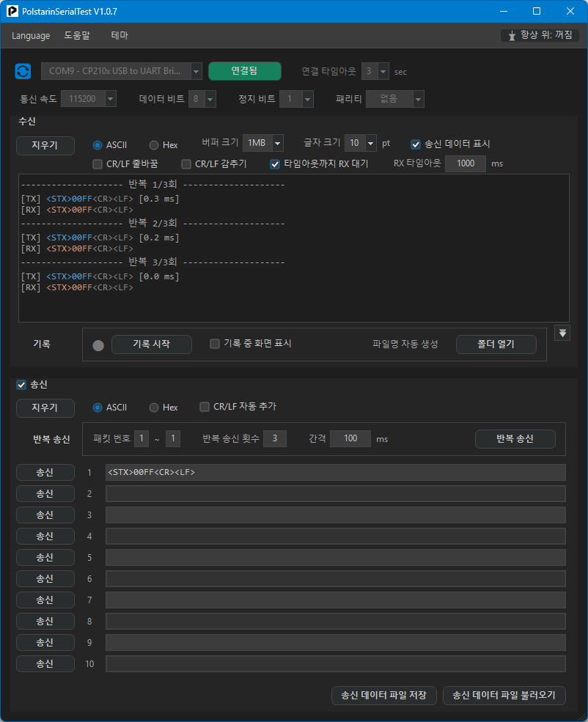The height and width of the screenshot is (722, 588).
Task: Click the gray recording status indicator
Action: pyautogui.click(x=98, y=345)
